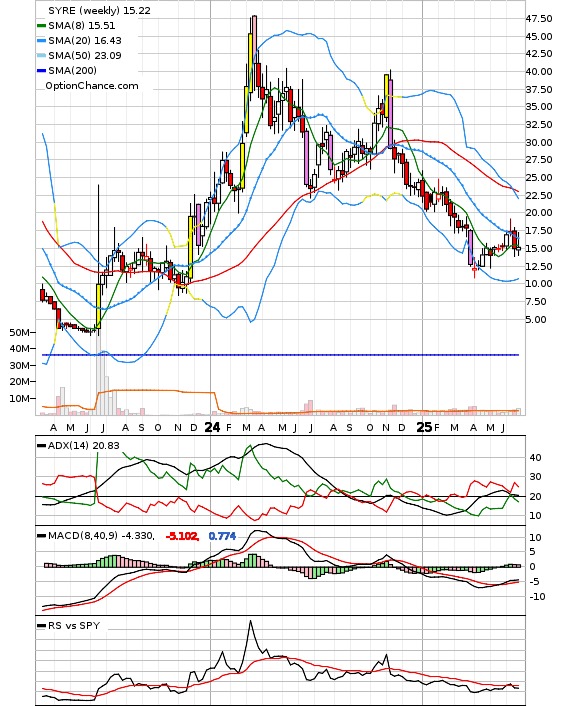Click the 47.50 price axis label
This screenshot has width=566, height=706.
click(x=539, y=18)
